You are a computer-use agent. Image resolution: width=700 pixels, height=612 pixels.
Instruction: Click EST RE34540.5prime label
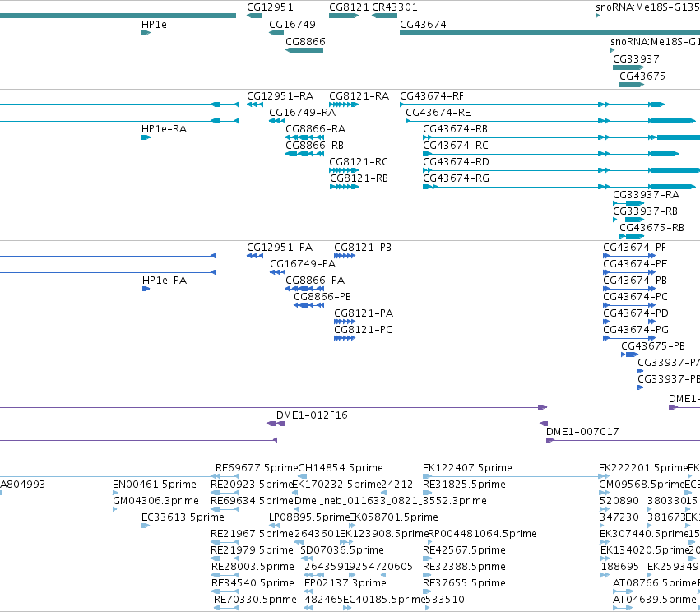(253, 583)
